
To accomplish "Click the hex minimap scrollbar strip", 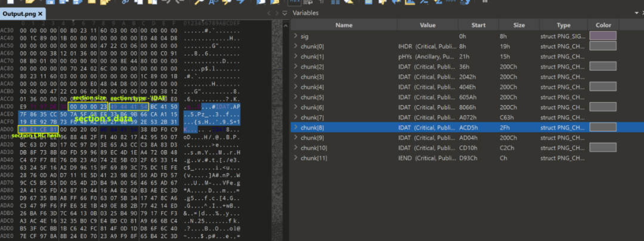I will [278, 131].
